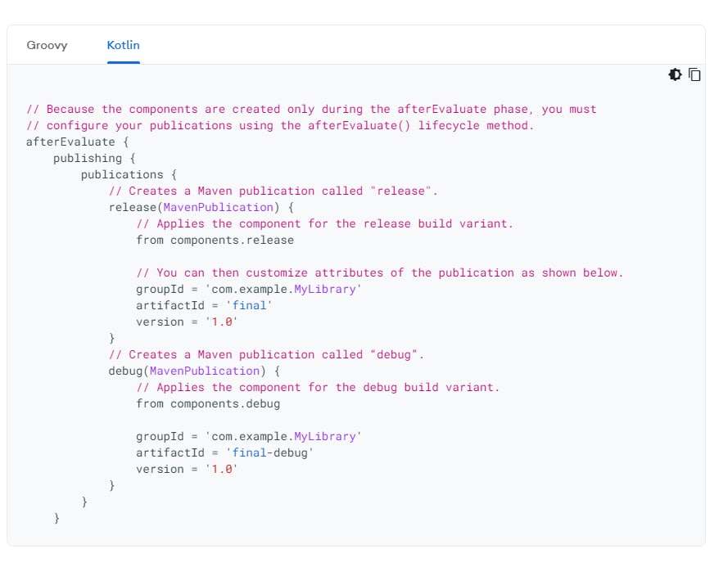Image resolution: width=728 pixels, height=567 pixels.
Task: Click artifactId = 'final-debug' line
Action: [x=224, y=452]
